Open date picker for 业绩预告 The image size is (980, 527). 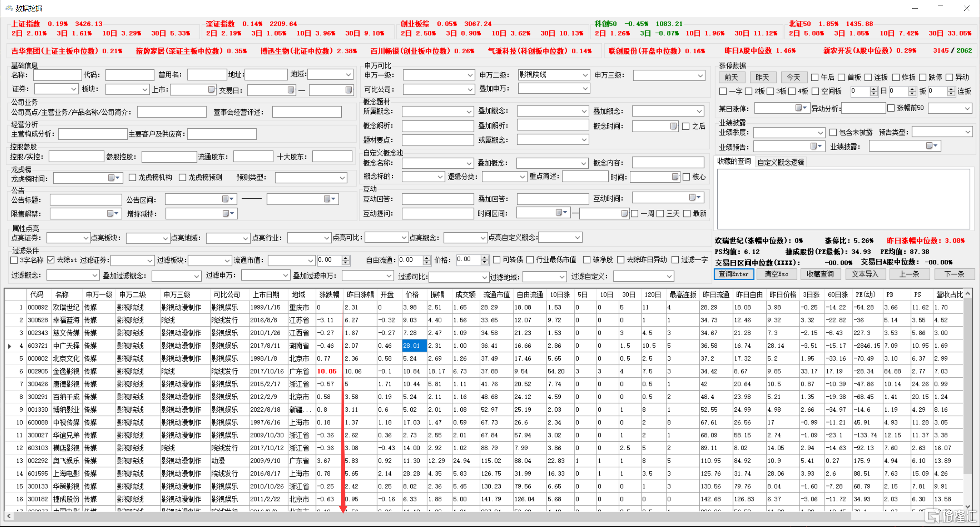[x=817, y=146]
